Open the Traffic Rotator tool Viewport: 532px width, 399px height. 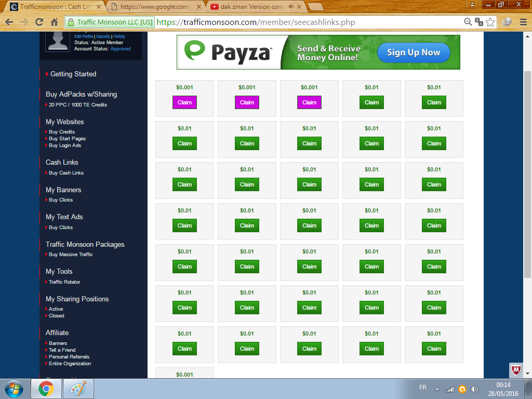[x=64, y=282]
